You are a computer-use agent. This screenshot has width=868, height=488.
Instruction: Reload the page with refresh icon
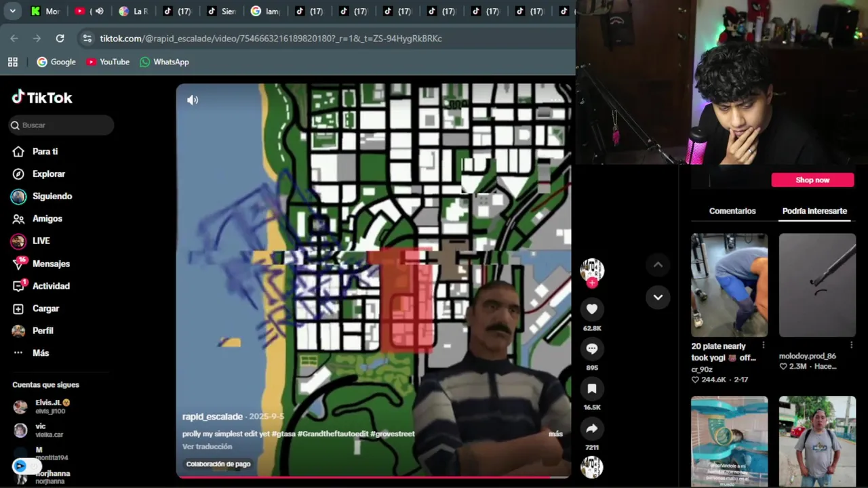click(x=60, y=39)
